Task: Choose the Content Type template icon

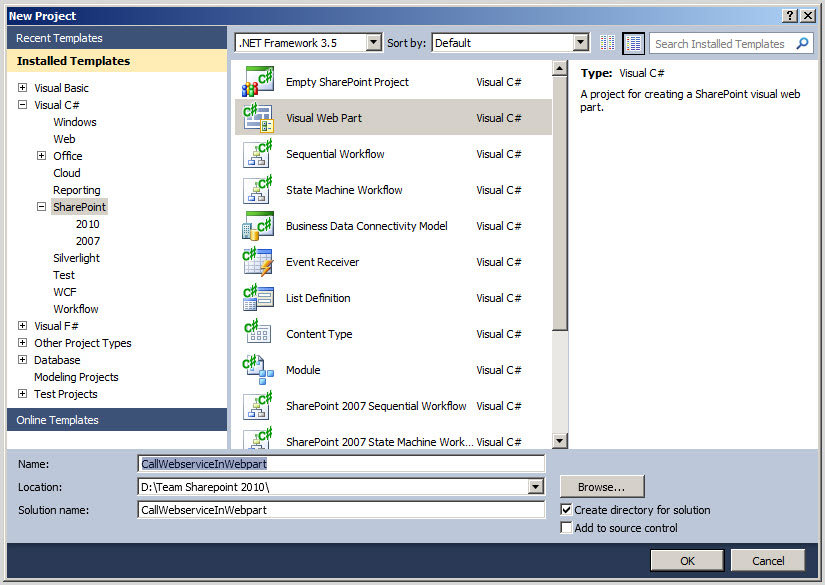Action: tap(257, 334)
